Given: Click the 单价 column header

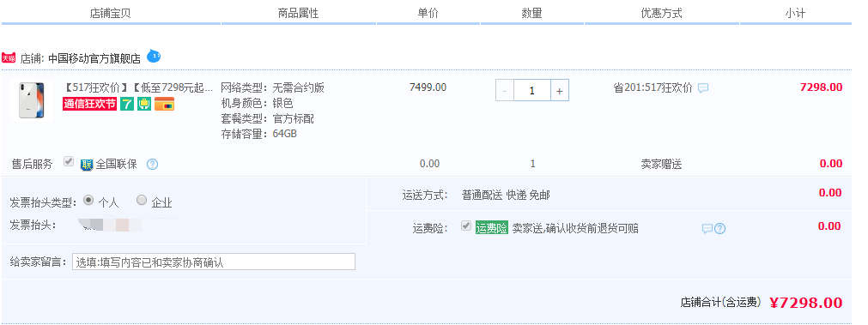Looking at the screenshot, I should click(x=428, y=13).
